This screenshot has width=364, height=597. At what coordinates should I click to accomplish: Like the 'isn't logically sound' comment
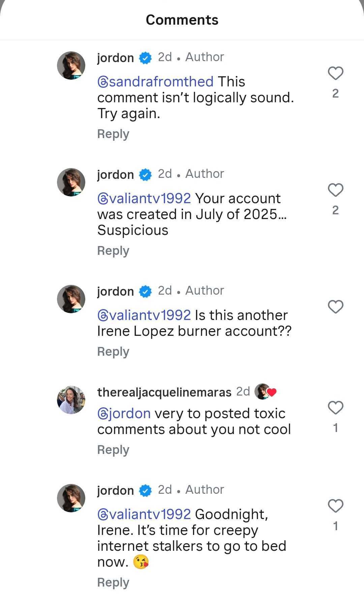coord(335,74)
